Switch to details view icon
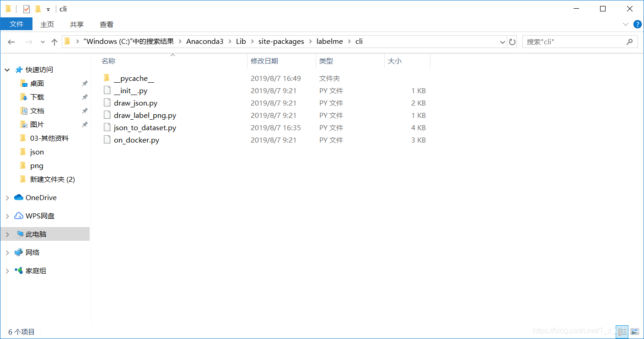Image resolution: width=644 pixels, height=339 pixels. click(x=622, y=332)
